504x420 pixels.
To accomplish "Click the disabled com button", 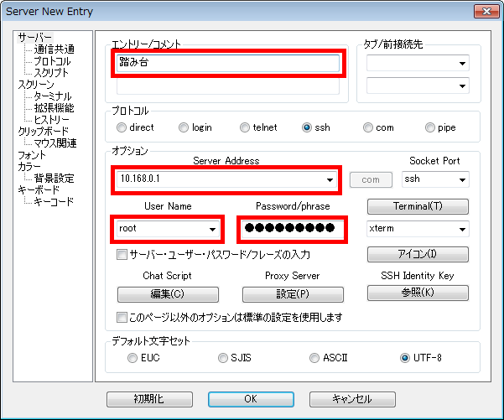I will [x=371, y=179].
